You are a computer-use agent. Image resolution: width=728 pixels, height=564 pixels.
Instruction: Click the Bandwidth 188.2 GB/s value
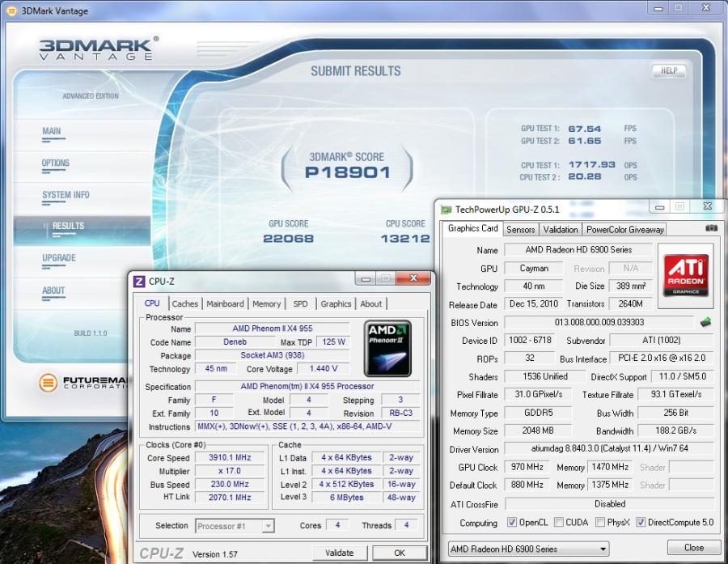675,430
